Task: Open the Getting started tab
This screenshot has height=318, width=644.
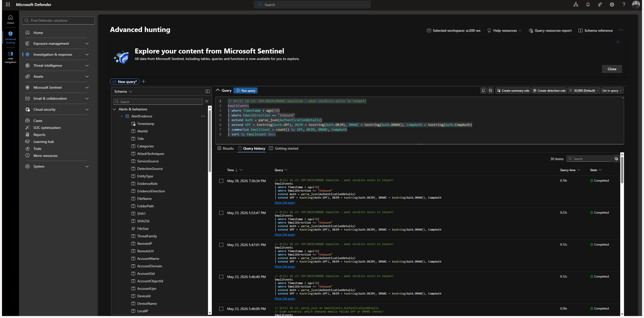Action: (x=283, y=148)
